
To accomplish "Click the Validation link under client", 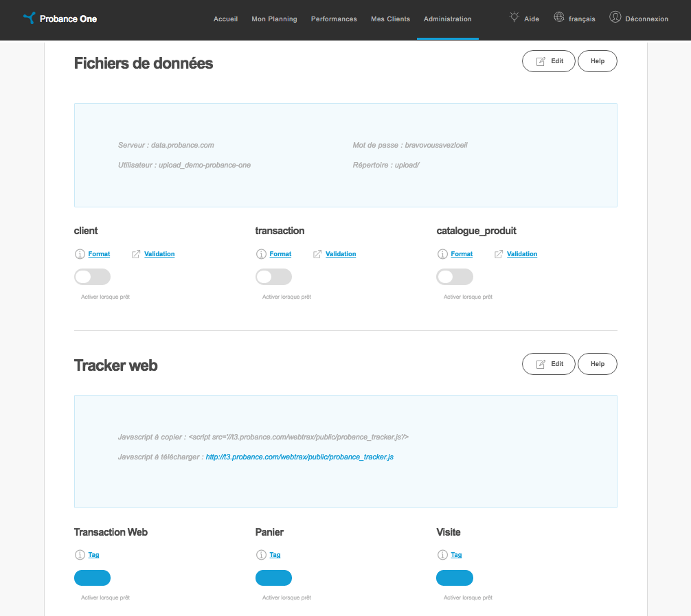I will tap(159, 253).
